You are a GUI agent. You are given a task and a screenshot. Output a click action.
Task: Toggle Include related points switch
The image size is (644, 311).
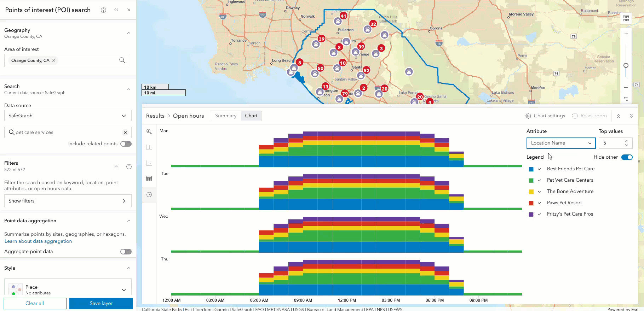pyautogui.click(x=126, y=144)
